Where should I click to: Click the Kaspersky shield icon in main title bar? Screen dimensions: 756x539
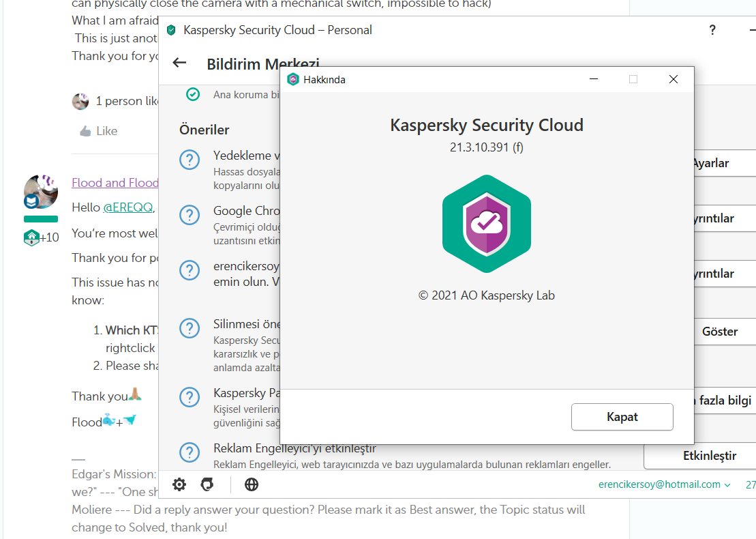[x=171, y=31]
